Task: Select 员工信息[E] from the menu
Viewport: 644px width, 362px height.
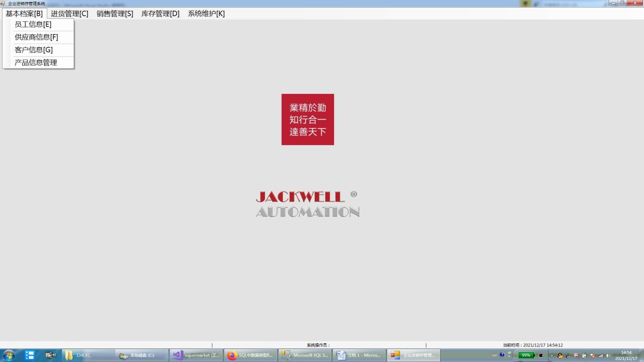Action: [x=39, y=24]
